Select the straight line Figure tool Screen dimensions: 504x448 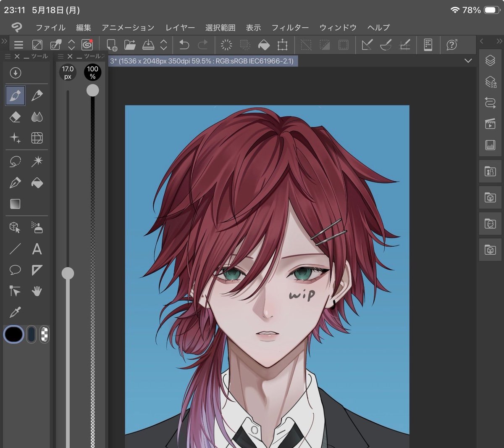[15, 249]
